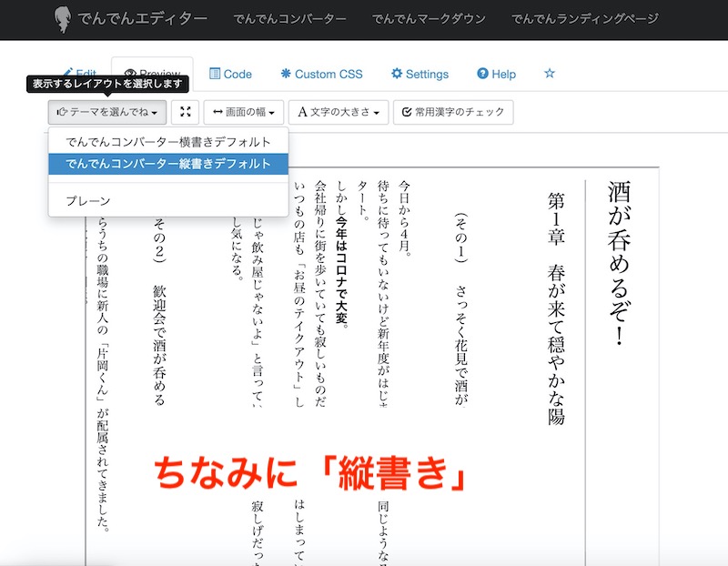Image resolution: width=728 pixels, height=566 pixels.
Task: Open the 画面の幅 dropdown
Action: pos(243,112)
